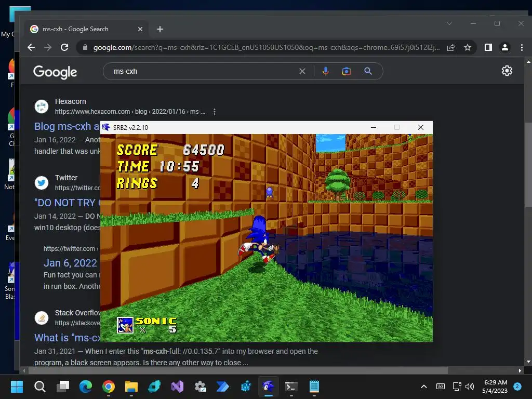Show hidden system tray icons
The width and height of the screenshot is (532, 399).
click(424, 387)
